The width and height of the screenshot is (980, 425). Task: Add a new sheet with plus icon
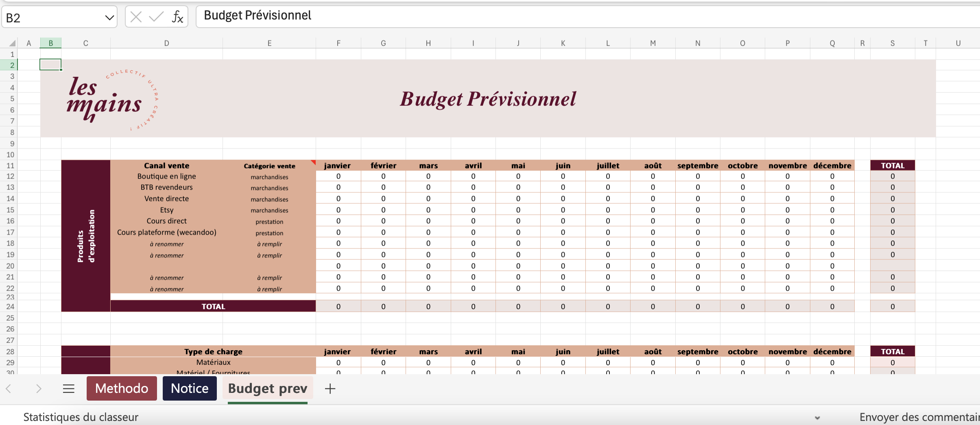(x=330, y=389)
